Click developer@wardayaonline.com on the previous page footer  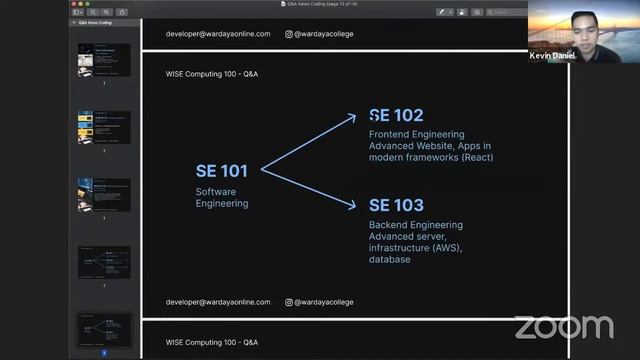[x=218, y=34]
